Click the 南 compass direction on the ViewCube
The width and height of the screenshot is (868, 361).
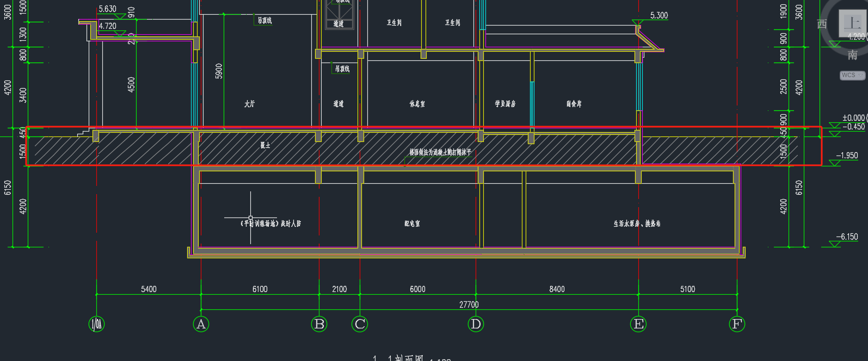853,55
